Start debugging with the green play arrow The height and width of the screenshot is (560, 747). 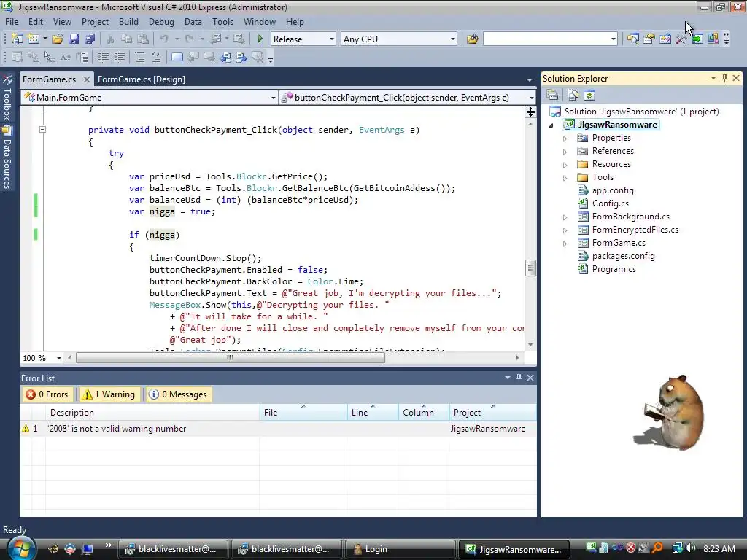click(x=260, y=39)
